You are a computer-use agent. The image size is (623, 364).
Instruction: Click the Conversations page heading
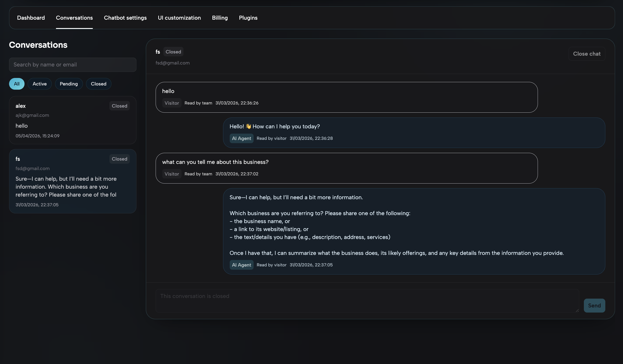(38, 45)
